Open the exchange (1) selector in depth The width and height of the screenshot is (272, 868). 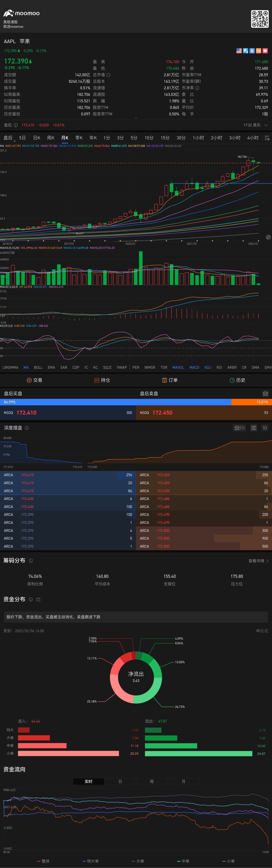point(239,428)
